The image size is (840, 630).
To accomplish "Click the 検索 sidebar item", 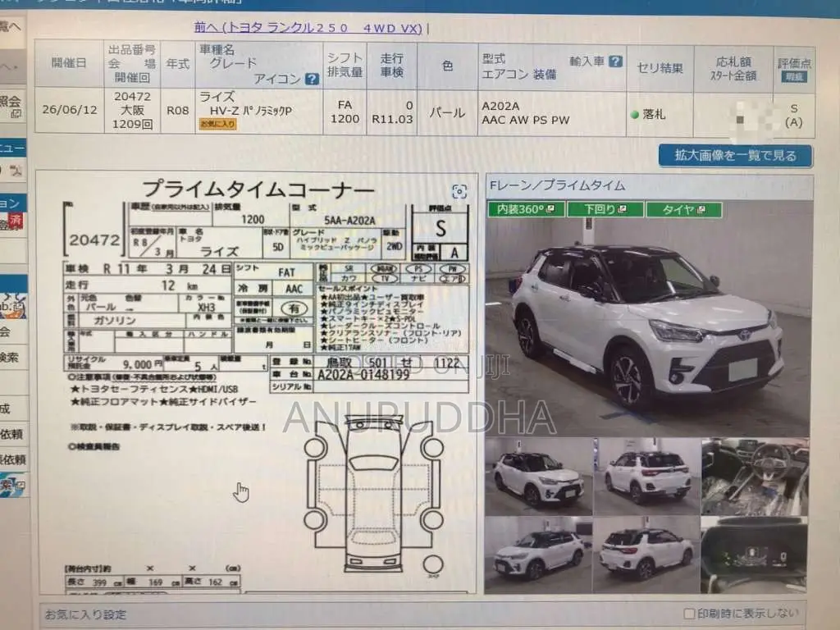I will click(x=10, y=358).
